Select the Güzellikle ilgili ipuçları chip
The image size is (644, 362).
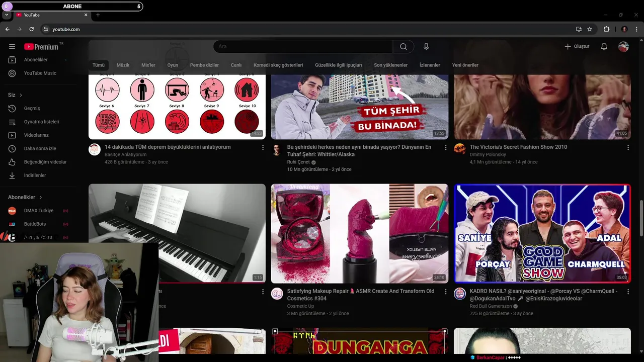tap(338, 65)
